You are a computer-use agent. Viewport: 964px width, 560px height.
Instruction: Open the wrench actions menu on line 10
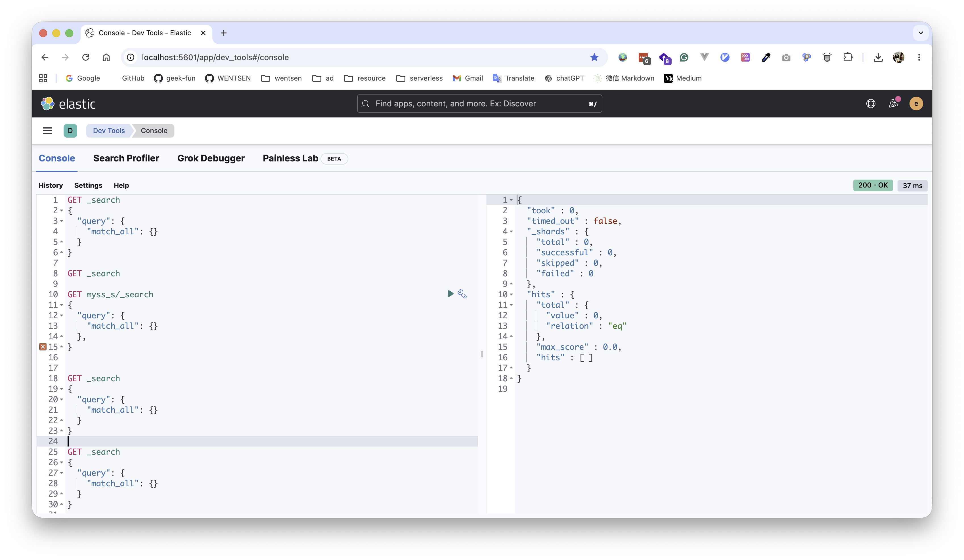pyautogui.click(x=462, y=294)
